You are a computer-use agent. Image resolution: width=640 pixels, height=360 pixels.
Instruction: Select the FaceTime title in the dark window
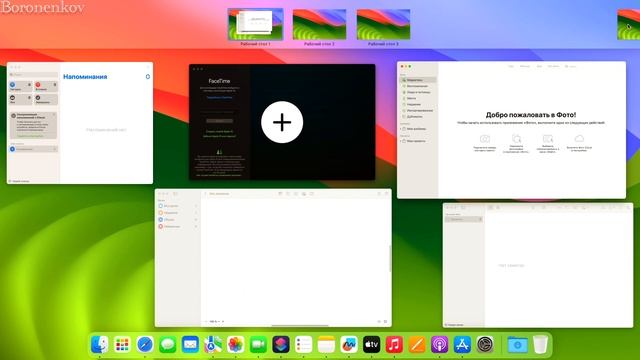click(219, 81)
